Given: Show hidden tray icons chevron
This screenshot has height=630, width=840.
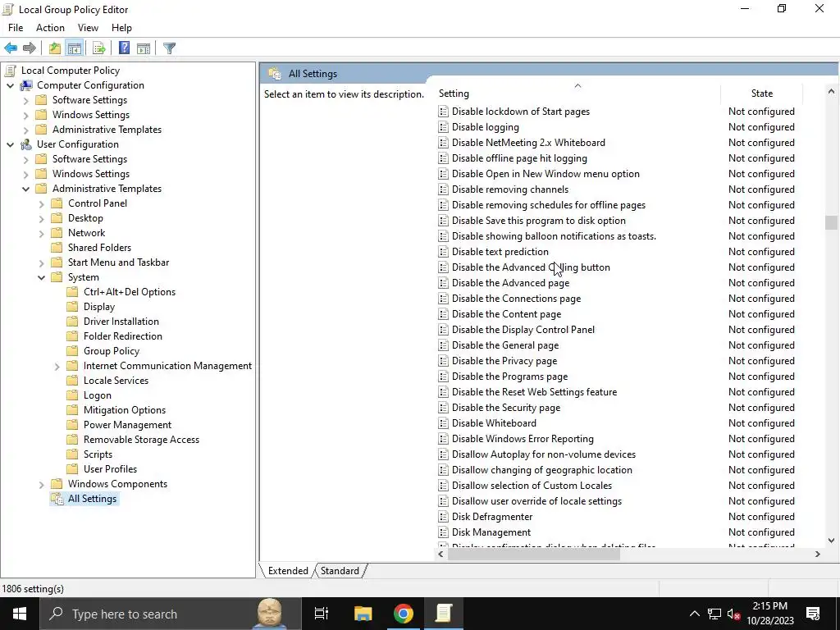Looking at the screenshot, I should tap(694, 614).
